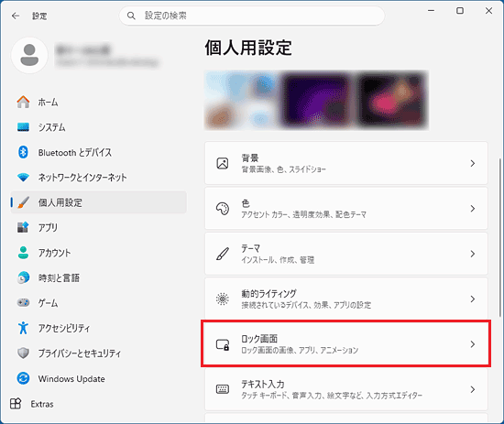This screenshot has height=424, width=504.
Task: Open 動的ライティング settings
Action: coord(346,299)
